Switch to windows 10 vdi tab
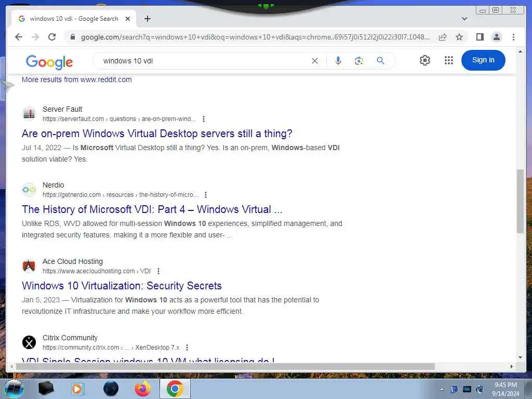The height and width of the screenshot is (399, 532). point(74,19)
